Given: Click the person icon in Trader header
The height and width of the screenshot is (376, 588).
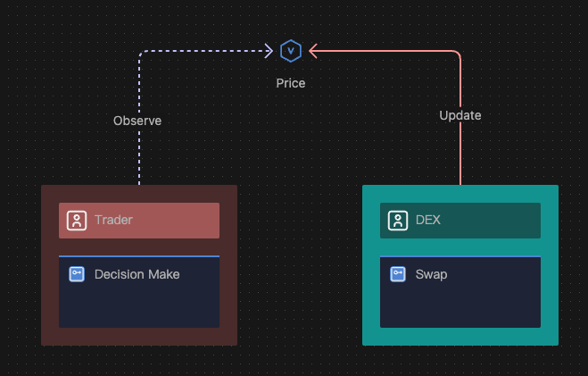Looking at the screenshot, I should [x=77, y=221].
